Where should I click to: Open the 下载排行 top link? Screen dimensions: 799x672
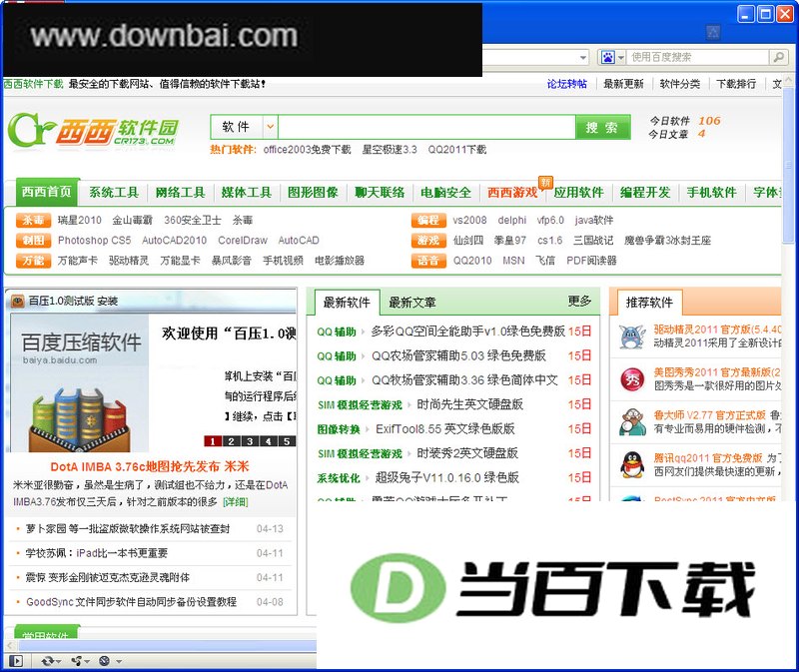(x=736, y=84)
